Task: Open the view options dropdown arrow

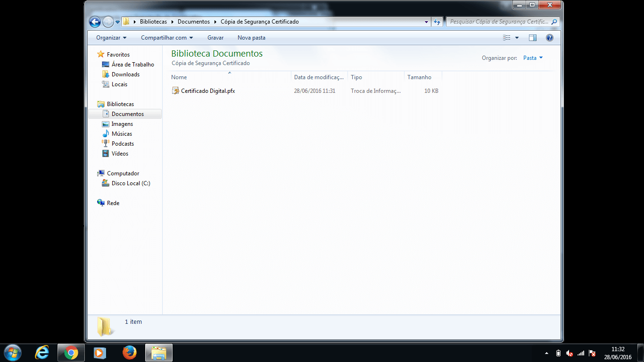Action: tap(517, 38)
